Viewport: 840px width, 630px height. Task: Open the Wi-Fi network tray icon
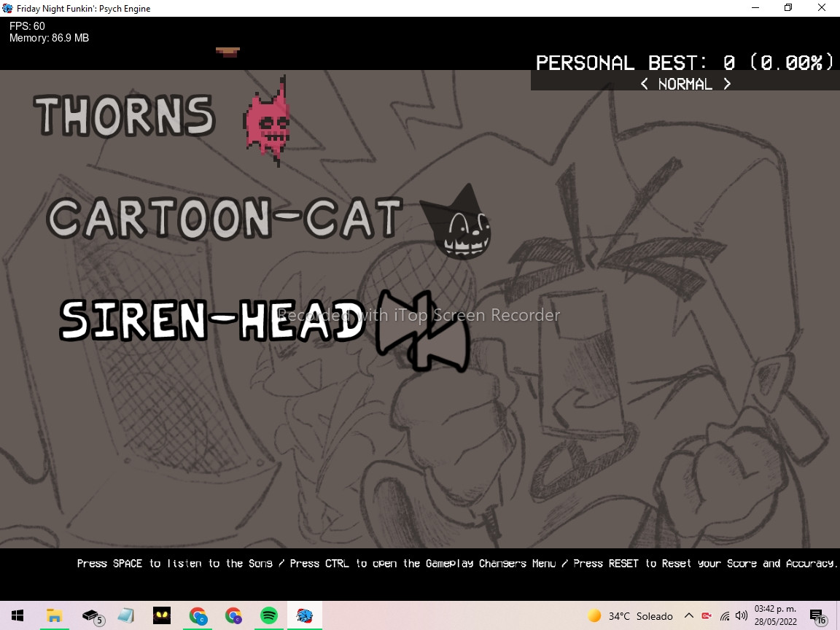pyautogui.click(x=725, y=615)
